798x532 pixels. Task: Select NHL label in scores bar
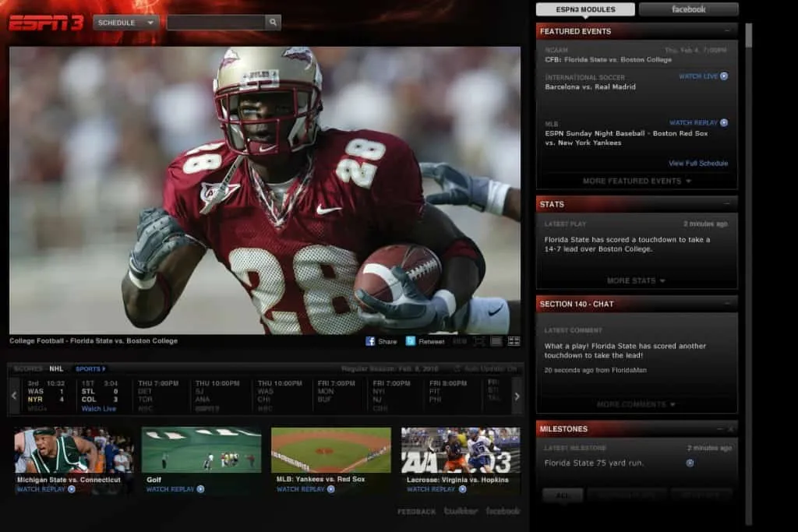coord(56,368)
